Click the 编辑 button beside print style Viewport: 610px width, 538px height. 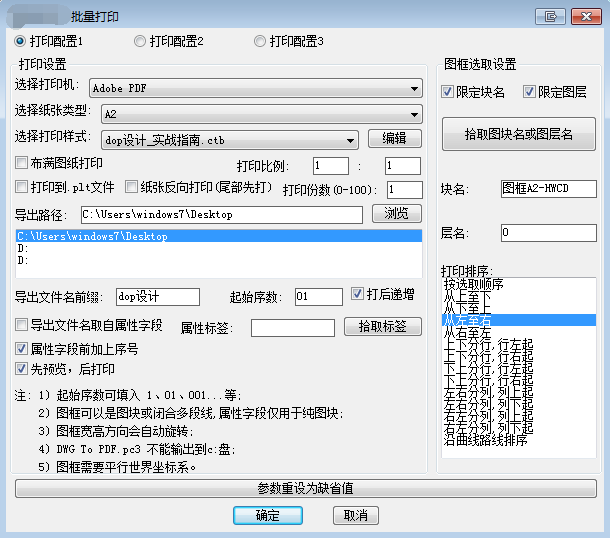tap(394, 139)
